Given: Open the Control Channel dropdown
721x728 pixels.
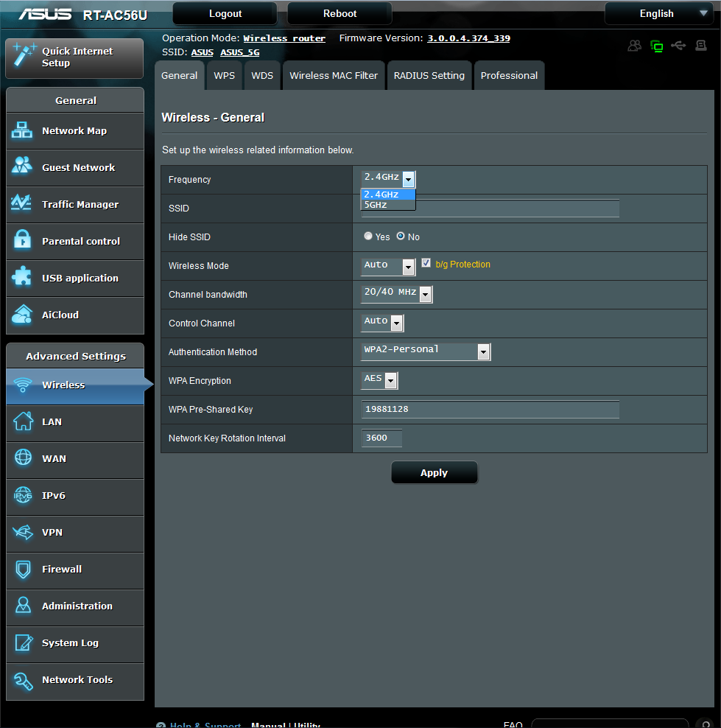Looking at the screenshot, I should click(383, 323).
